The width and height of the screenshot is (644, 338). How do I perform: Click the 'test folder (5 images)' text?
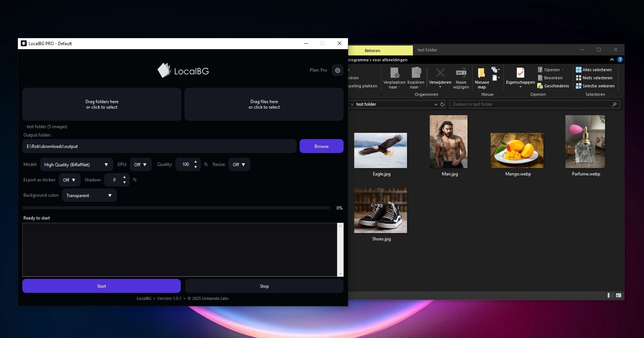pos(47,127)
